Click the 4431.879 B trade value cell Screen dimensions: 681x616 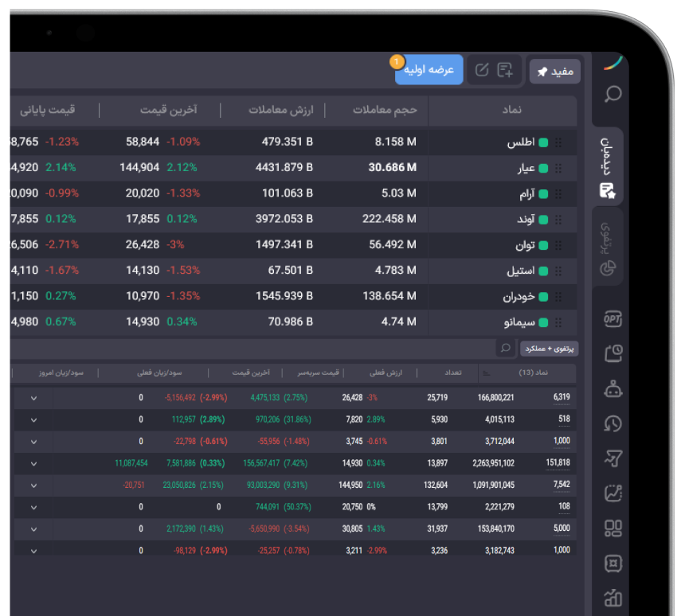[x=284, y=168]
